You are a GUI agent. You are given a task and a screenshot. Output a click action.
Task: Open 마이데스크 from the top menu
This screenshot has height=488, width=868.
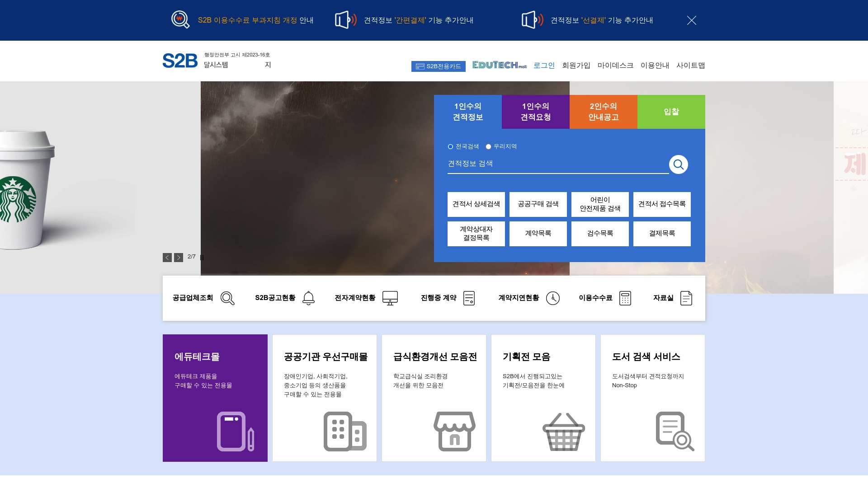click(x=616, y=66)
